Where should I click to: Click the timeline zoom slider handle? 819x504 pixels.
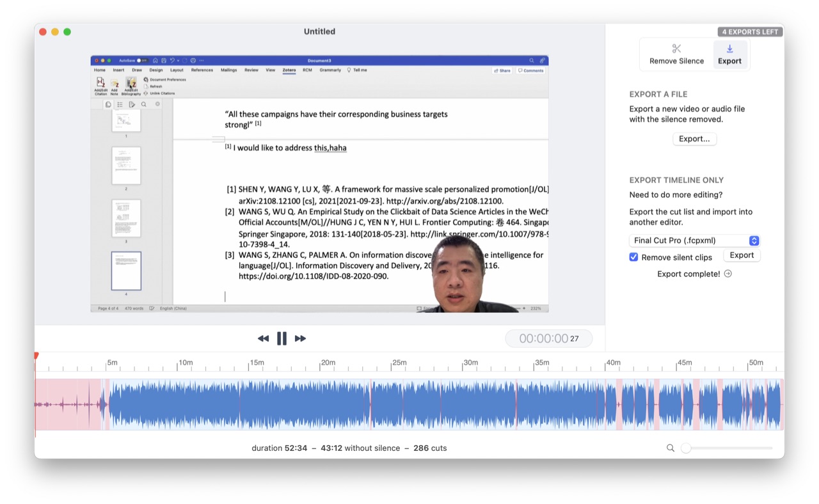[686, 448]
